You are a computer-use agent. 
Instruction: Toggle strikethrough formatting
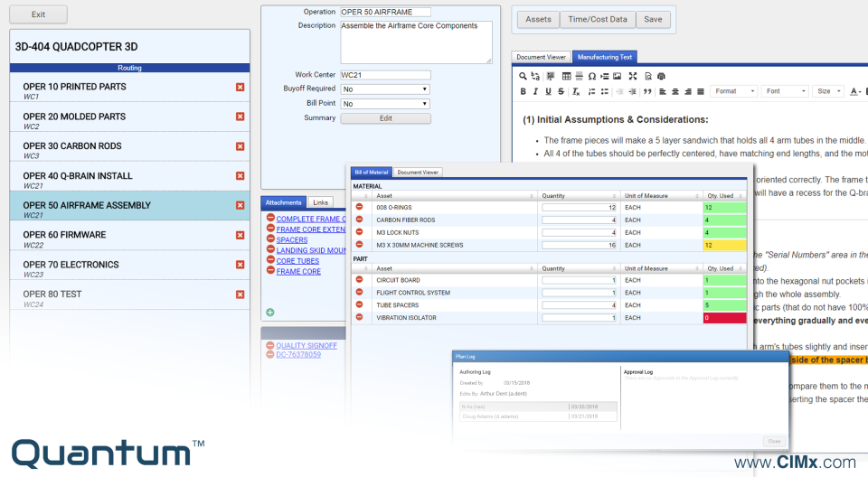tap(561, 91)
